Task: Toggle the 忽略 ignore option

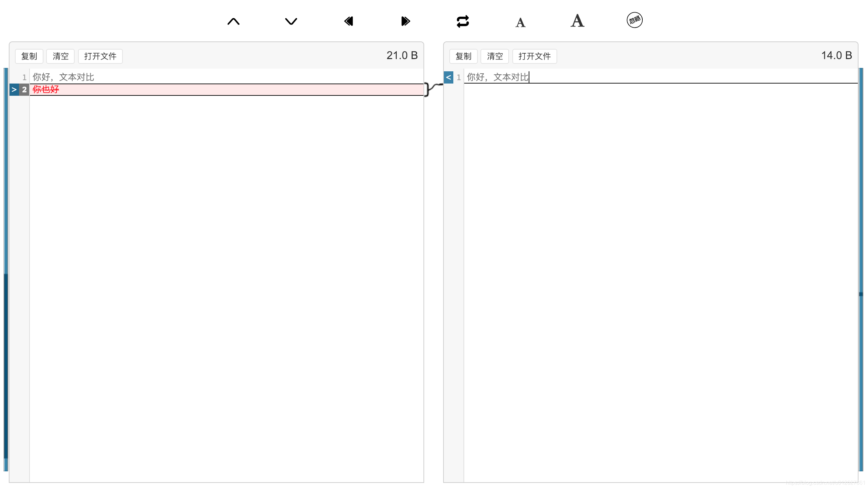Action: coord(635,20)
